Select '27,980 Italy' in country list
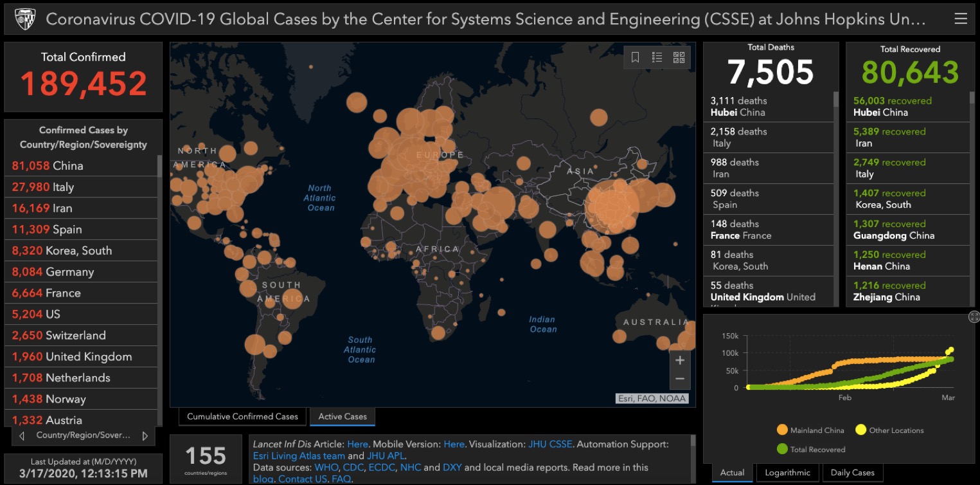 (x=81, y=187)
